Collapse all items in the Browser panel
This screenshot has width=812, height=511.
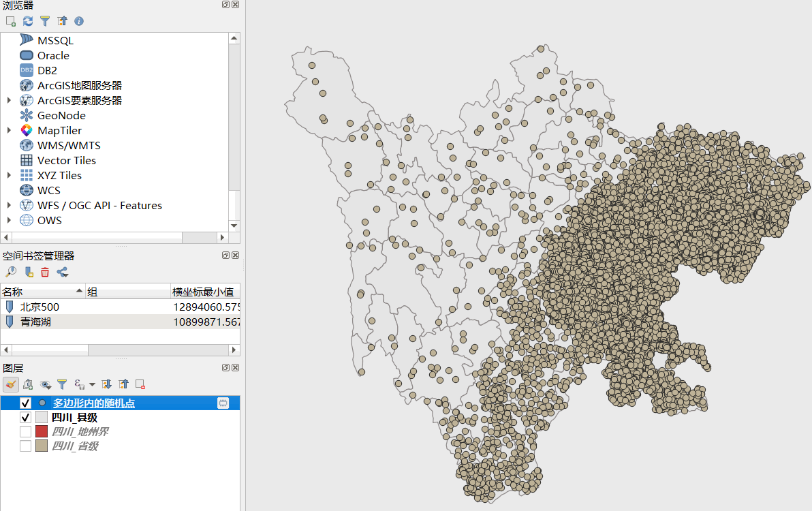tap(62, 21)
